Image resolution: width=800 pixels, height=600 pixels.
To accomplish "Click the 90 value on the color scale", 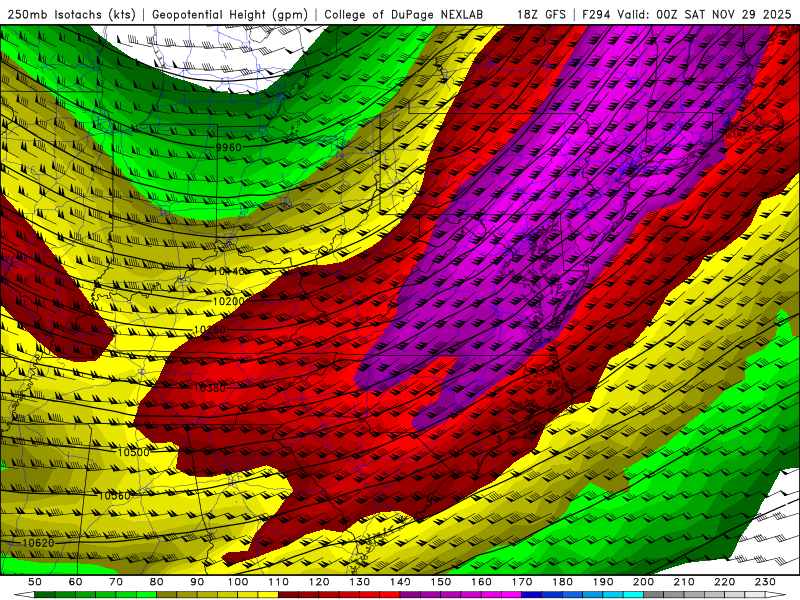I will 197,582.
